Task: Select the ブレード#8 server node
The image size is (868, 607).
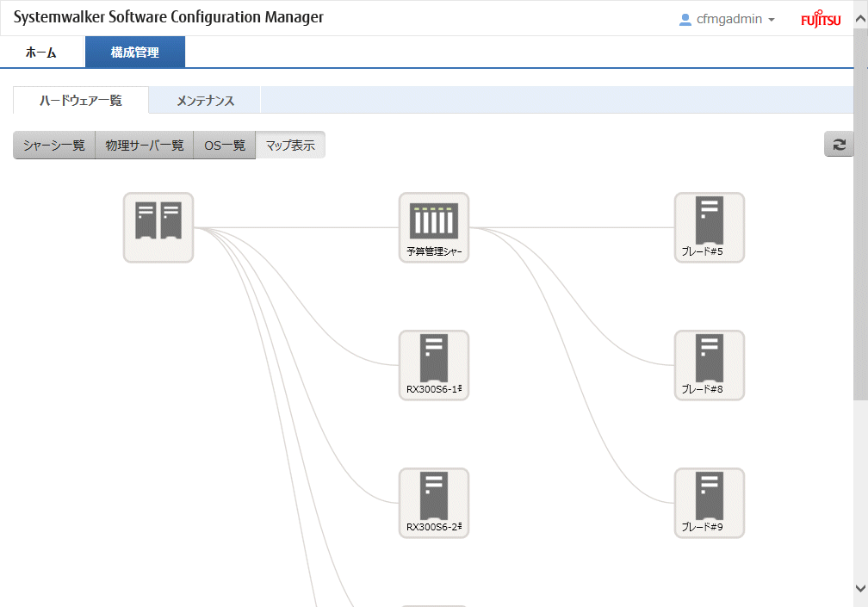Action: [710, 365]
